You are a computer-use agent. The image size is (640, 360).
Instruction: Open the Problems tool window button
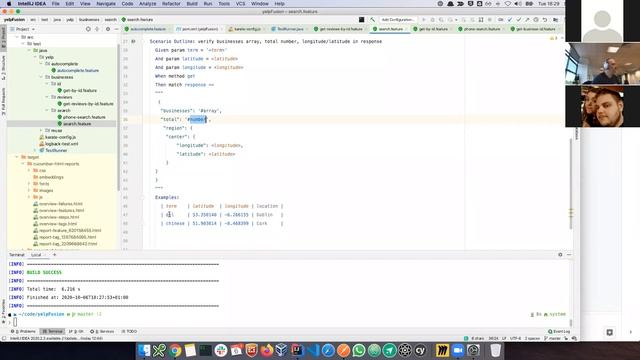click(24, 331)
